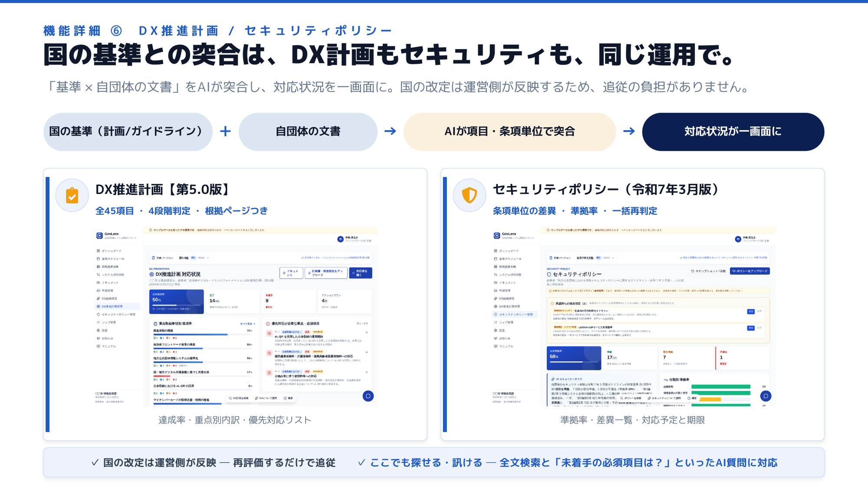
Task: Click the すべて見る link in 重点取組事項別 達成率
Action: (x=247, y=324)
